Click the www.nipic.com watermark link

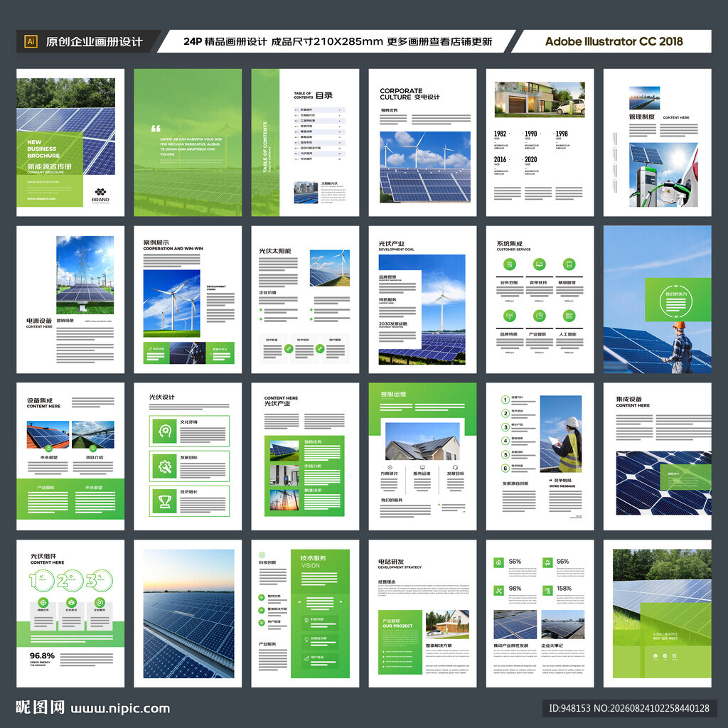click(120, 708)
